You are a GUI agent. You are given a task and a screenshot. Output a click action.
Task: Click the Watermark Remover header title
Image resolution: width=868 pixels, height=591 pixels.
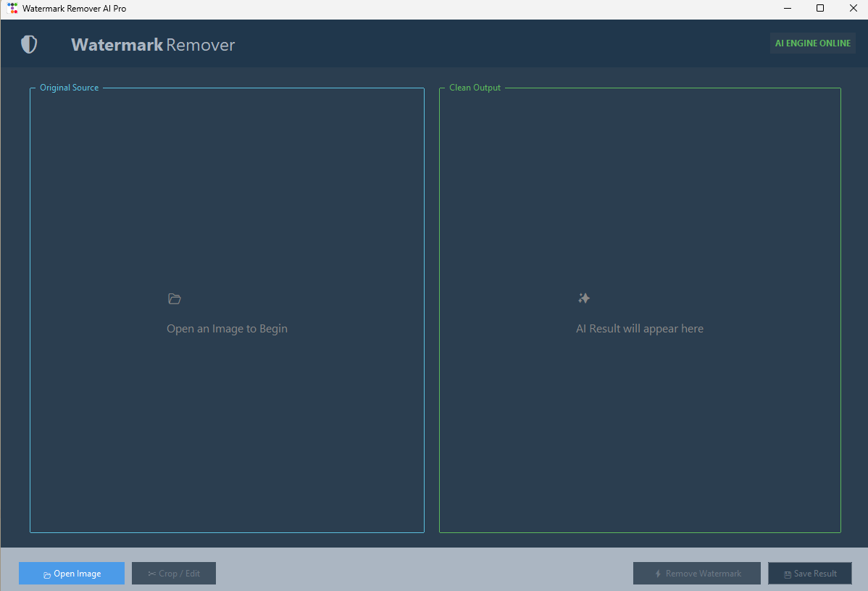[x=153, y=45]
